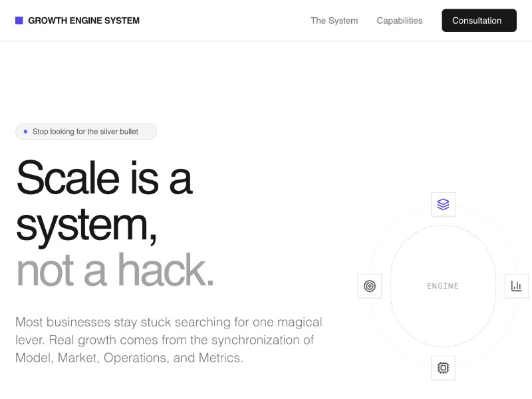Select the target bullseye icon
The height and width of the screenshot is (399, 532).
pos(370,286)
